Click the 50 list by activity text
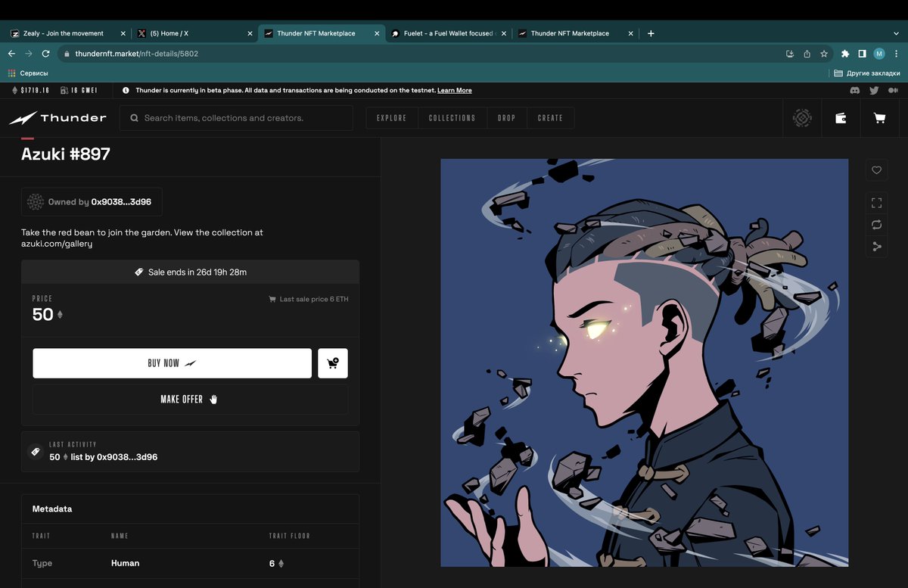The height and width of the screenshot is (588, 908). click(x=104, y=457)
